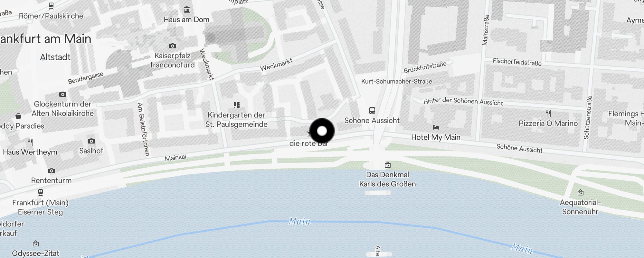Click the Römer/Paulskirche tram stop icon
644x258 pixels.
tap(51, 6)
